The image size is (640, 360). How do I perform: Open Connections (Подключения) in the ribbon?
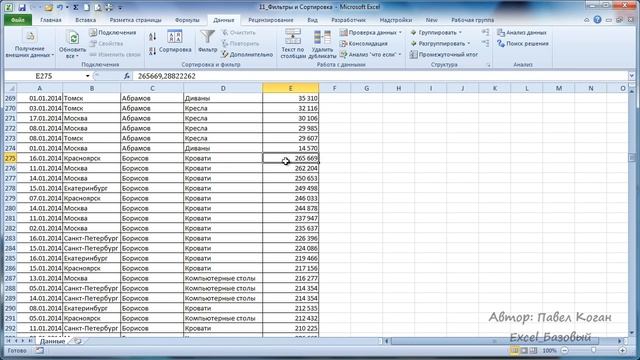[x=113, y=33]
